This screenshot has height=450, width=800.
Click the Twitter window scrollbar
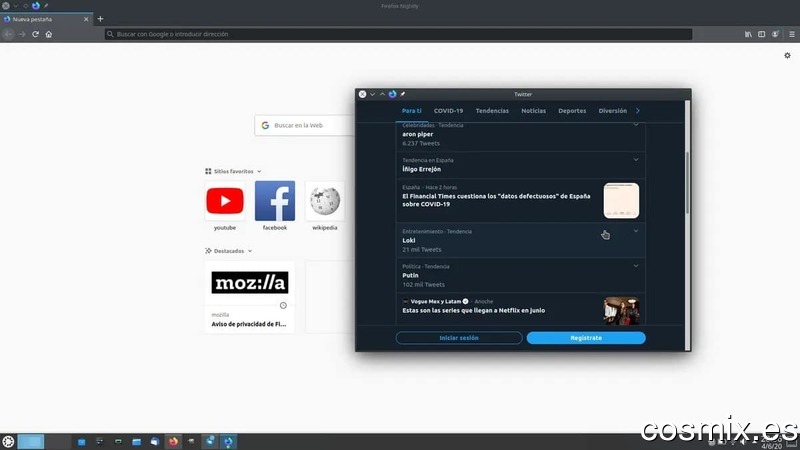tap(687, 183)
